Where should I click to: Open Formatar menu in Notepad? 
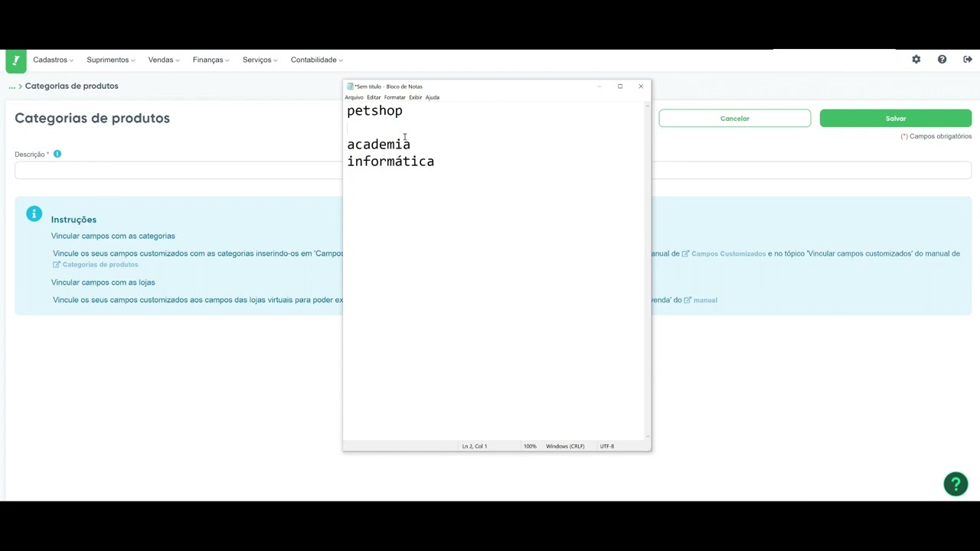394,97
